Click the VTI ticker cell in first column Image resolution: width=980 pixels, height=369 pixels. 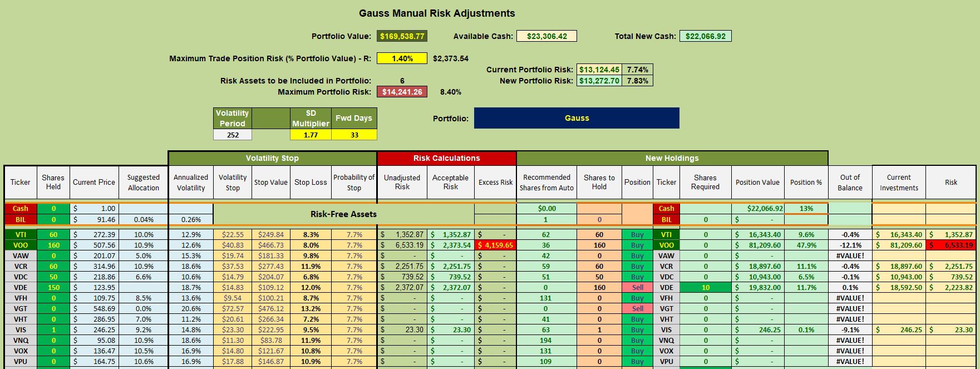[x=21, y=234]
